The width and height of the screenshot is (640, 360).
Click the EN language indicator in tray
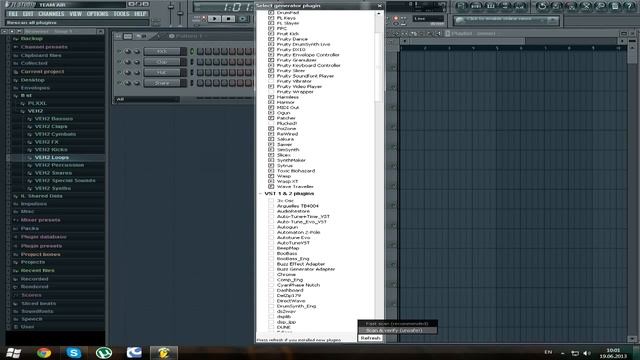point(548,352)
